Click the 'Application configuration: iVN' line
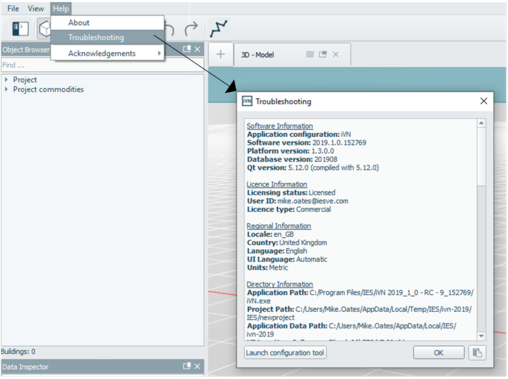 click(x=299, y=134)
